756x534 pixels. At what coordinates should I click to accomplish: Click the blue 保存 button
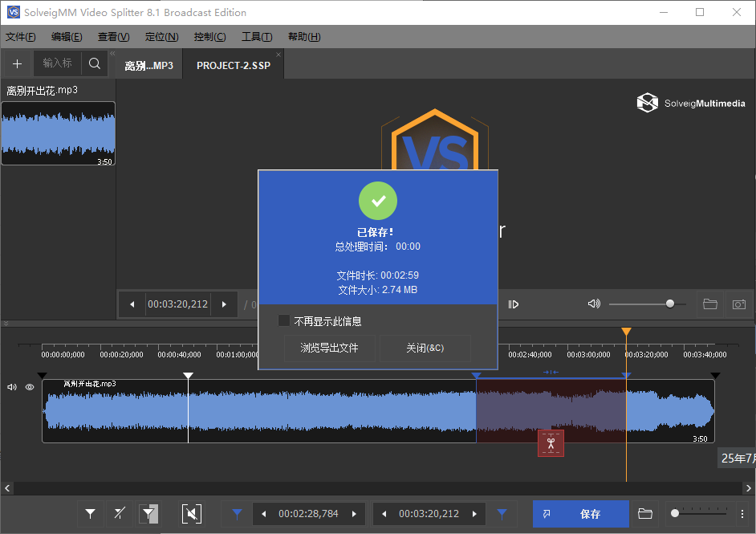click(x=580, y=514)
